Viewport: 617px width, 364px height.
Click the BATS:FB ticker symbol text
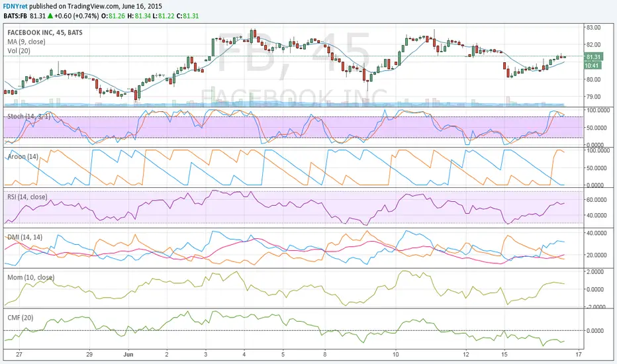coord(15,16)
